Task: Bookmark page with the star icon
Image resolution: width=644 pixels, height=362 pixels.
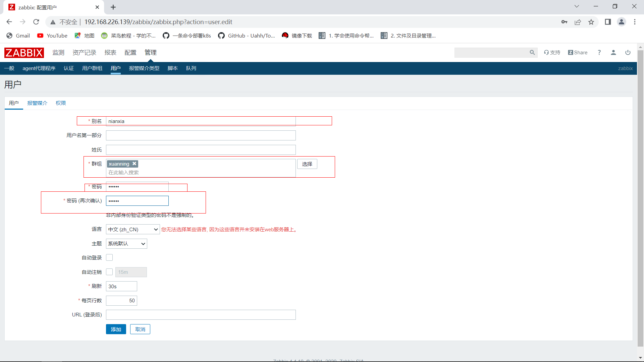Action: [591, 22]
